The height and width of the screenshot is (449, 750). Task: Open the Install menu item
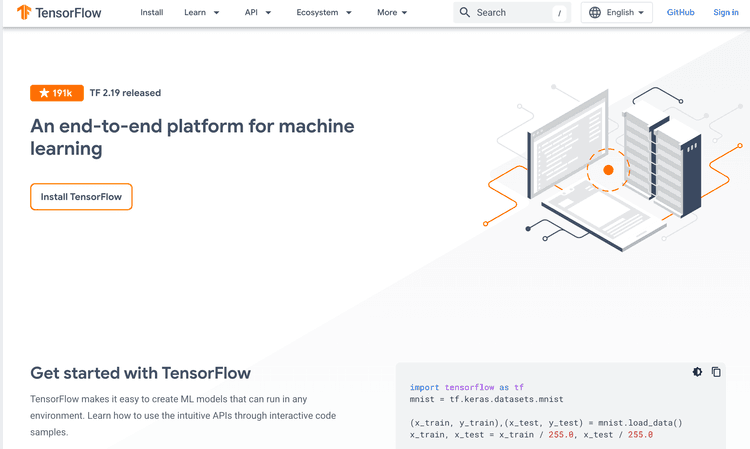tap(152, 12)
